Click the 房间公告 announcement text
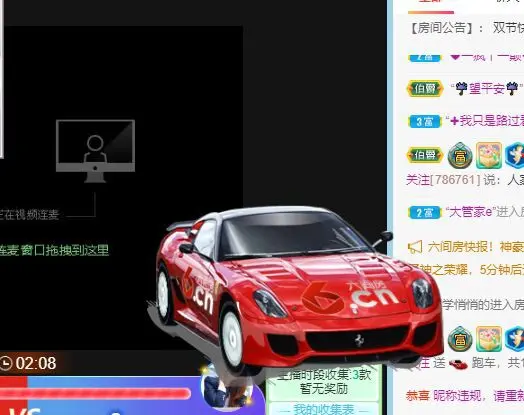Viewport: 524px width, 415px height. coord(467,28)
